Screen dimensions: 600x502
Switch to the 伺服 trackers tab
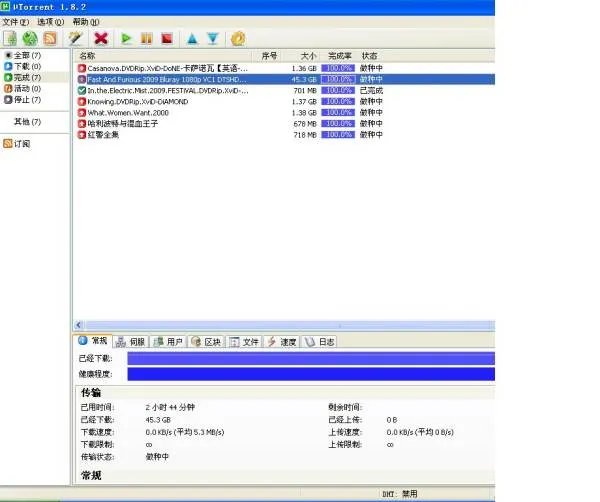click(x=130, y=342)
